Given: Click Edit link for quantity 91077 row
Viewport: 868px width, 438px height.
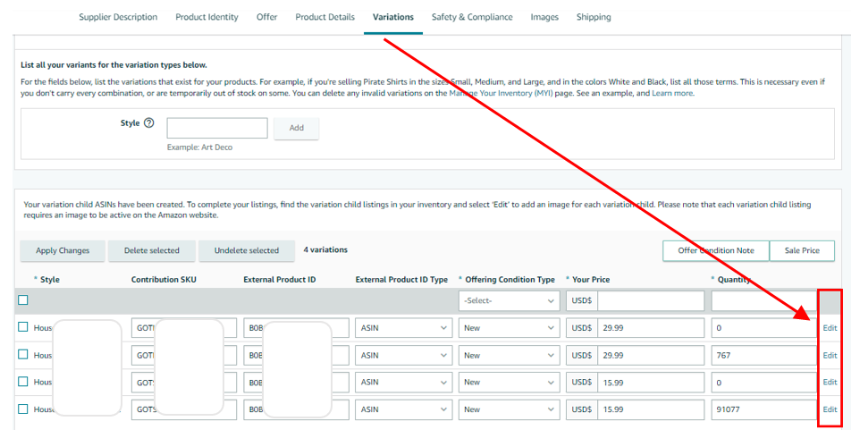Looking at the screenshot, I should (x=830, y=409).
